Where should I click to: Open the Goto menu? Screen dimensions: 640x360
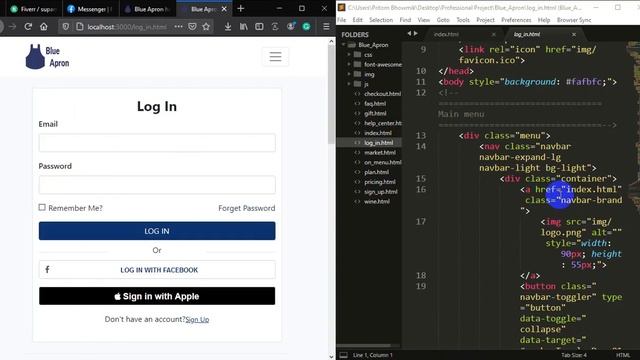click(443, 20)
